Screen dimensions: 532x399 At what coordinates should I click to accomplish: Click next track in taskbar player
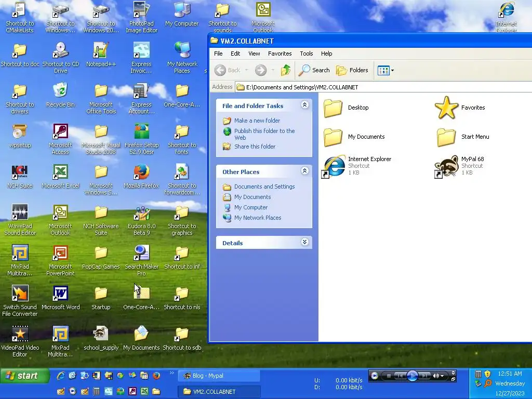point(424,376)
